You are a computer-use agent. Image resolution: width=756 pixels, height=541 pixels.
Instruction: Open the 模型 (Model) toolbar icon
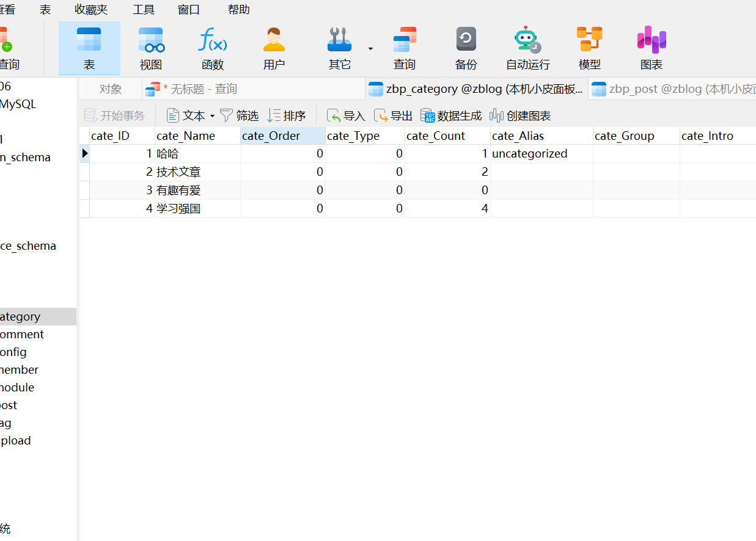pos(589,48)
